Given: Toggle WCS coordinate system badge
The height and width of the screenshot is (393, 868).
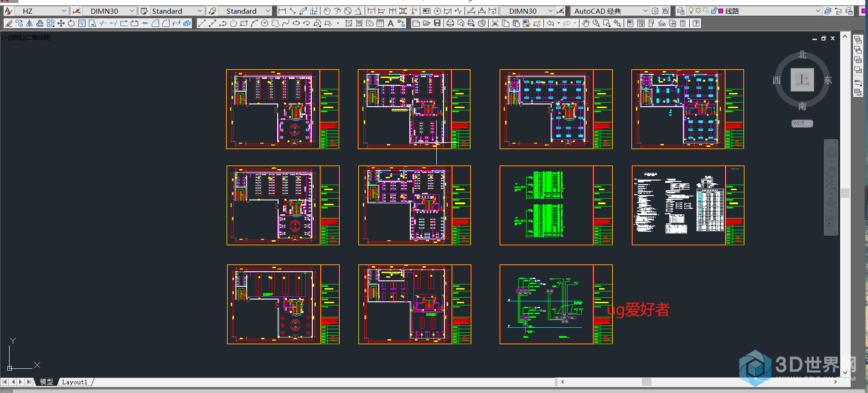Looking at the screenshot, I should pyautogui.click(x=802, y=123).
